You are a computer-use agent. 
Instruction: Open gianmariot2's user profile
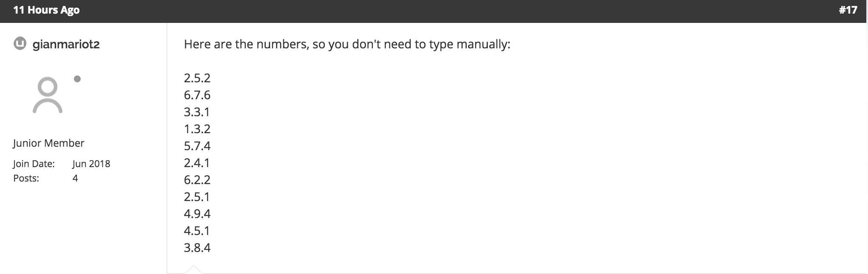[x=66, y=44]
